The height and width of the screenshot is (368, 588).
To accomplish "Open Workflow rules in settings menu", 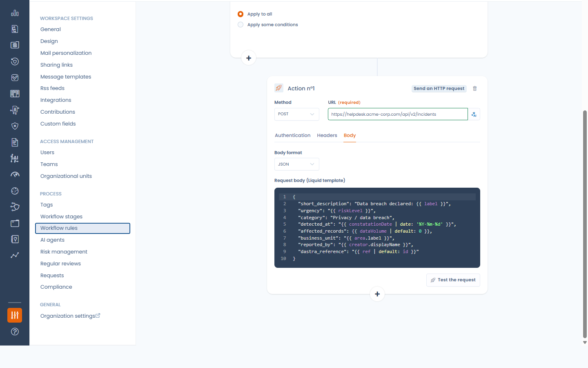I will (x=82, y=228).
